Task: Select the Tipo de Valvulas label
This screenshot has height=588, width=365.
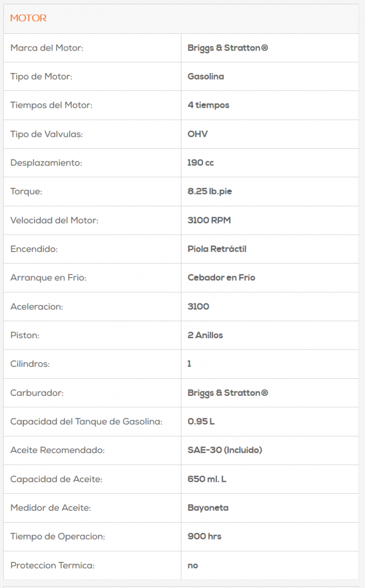Action: pyautogui.click(x=47, y=134)
